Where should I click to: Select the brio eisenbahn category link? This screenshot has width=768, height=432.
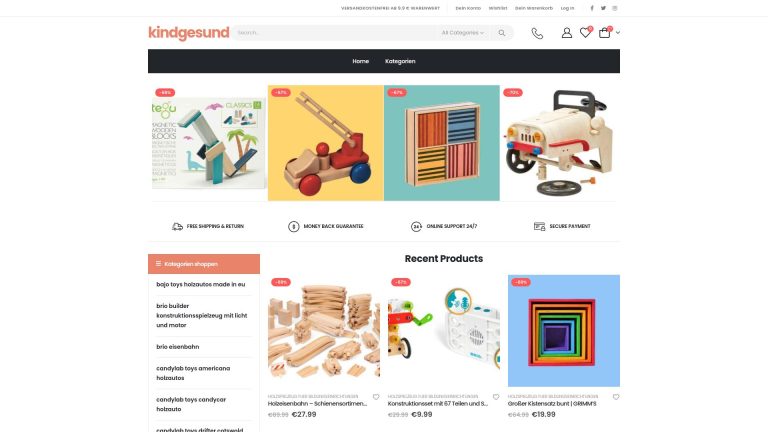pos(178,347)
